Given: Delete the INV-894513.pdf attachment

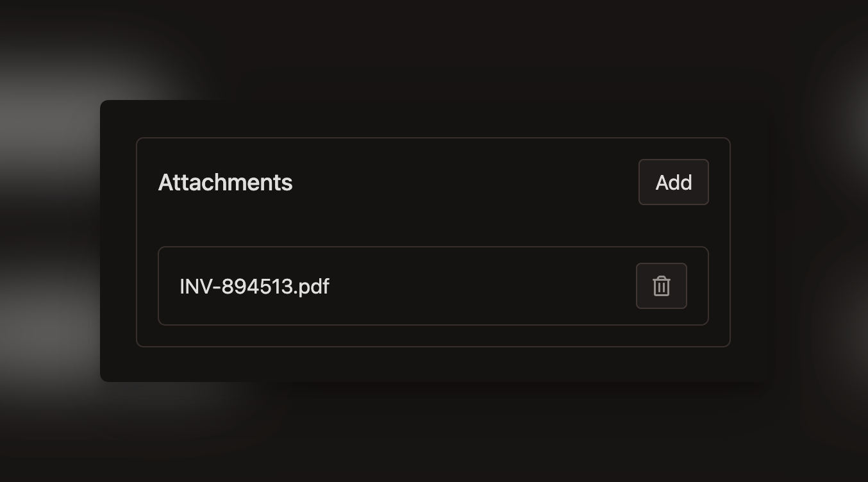Looking at the screenshot, I should (661, 286).
